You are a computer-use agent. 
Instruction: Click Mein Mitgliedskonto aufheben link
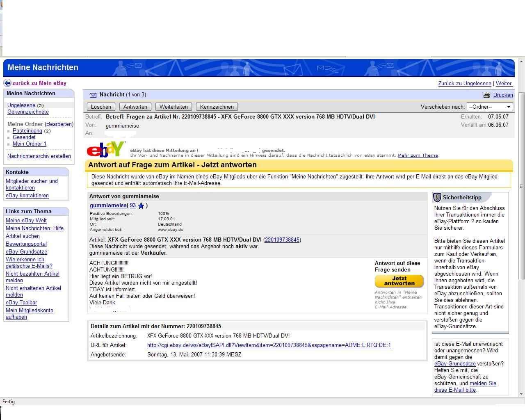[x=30, y=314]
